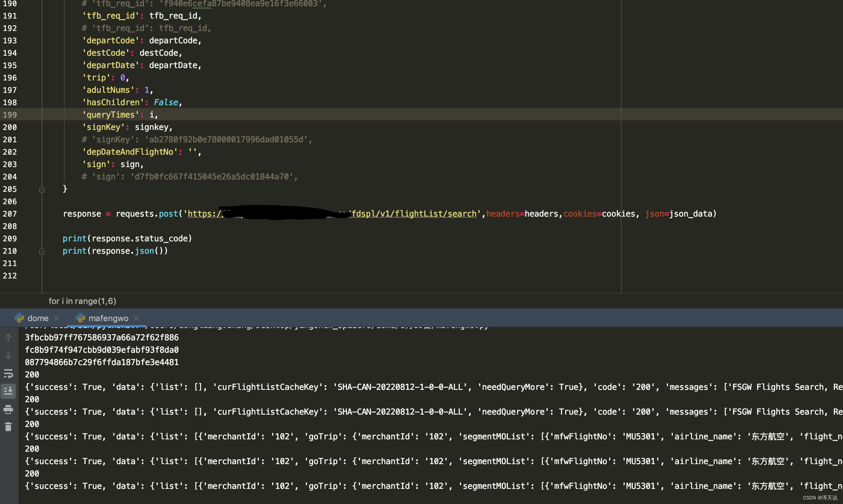
Task: Click headers=headers argument on line 207
Action: pos(522,214)
